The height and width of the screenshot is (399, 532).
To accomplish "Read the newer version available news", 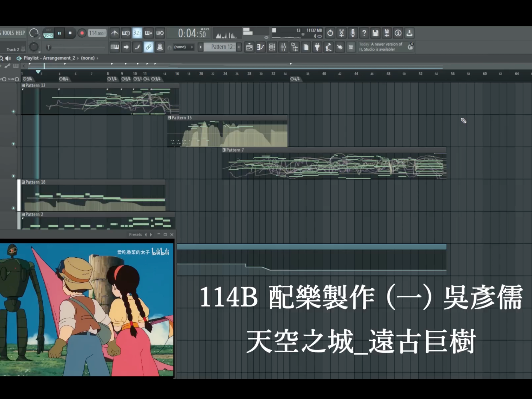I will click(x=381, y=47).
